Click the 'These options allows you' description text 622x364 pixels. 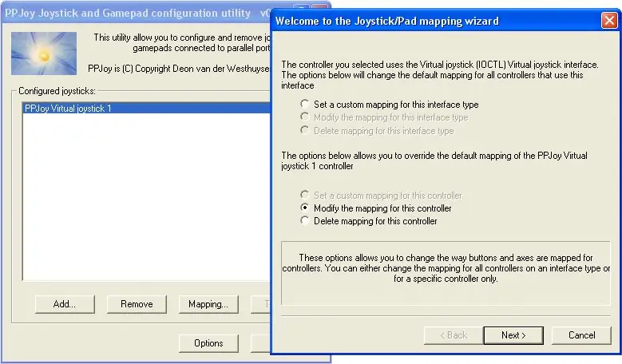click(x=446, y=268)
